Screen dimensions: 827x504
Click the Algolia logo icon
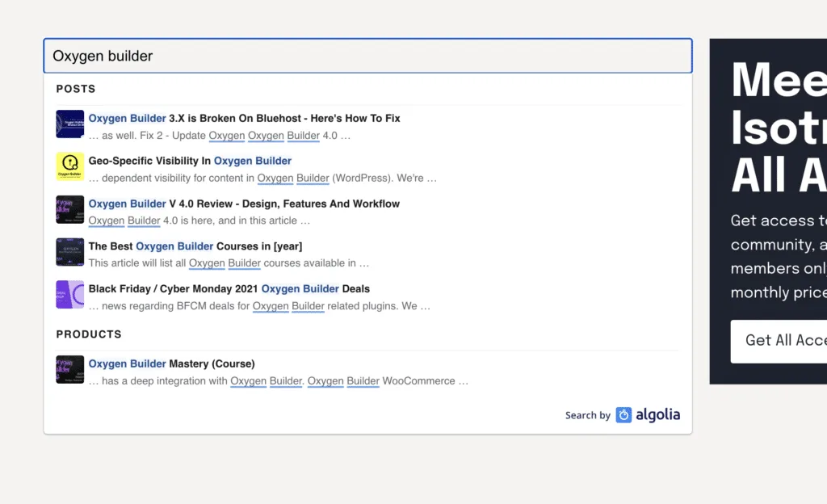(x=623, y=415)
